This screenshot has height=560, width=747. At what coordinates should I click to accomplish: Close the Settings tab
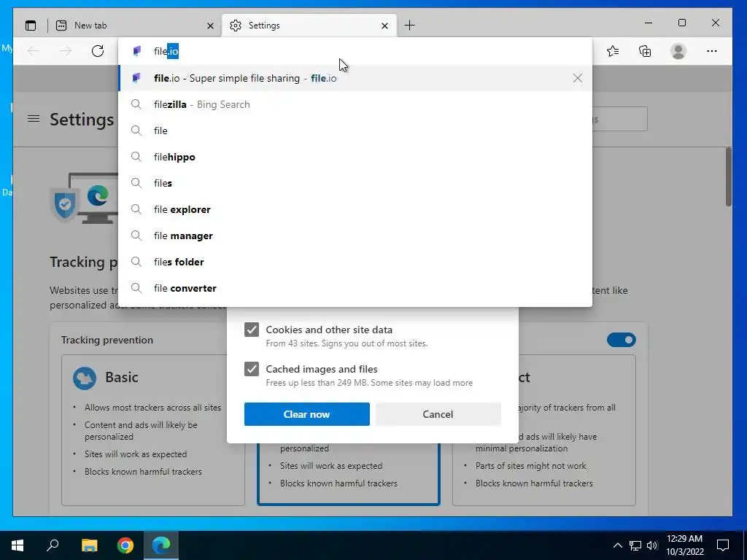(x=384, y=26)
